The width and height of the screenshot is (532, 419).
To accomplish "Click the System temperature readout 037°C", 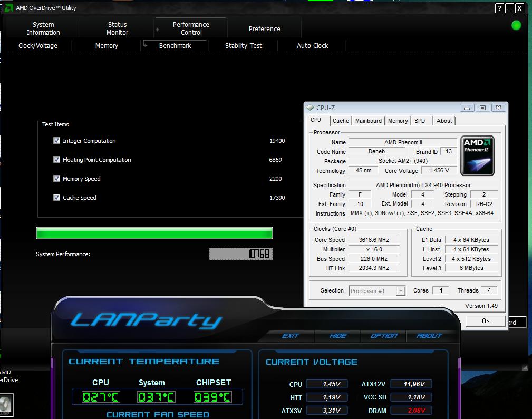I will tap(156, 397).
